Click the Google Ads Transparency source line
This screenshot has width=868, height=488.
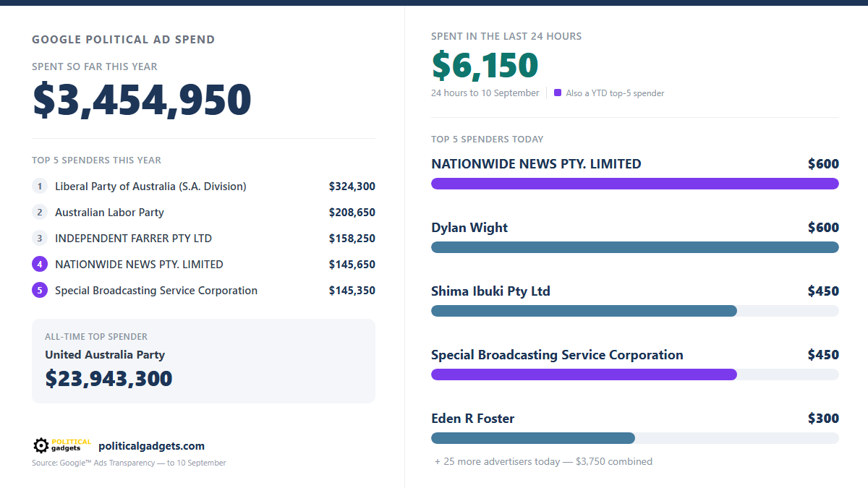click(x=129, y=463)
